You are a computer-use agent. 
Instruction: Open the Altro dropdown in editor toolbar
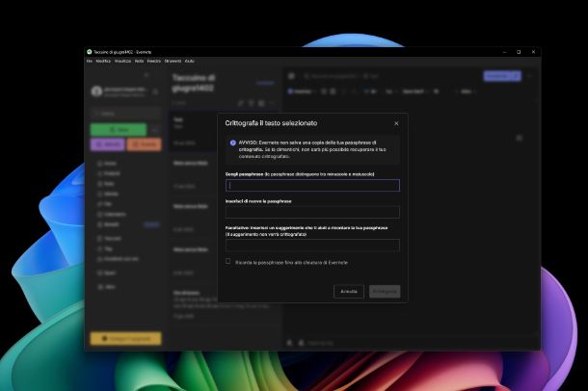pyautogui.click(x=468, y=91)
